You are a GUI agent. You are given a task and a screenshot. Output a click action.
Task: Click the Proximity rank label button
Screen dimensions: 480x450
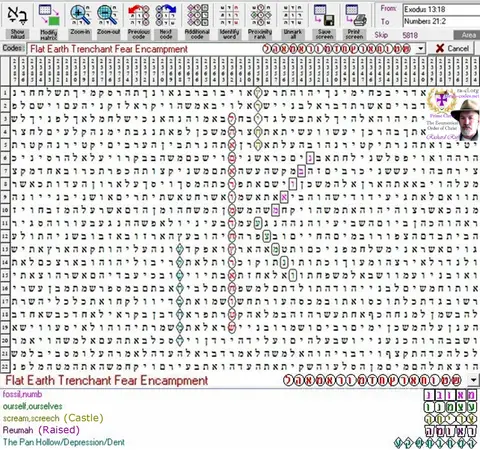(x=260, y=34)
